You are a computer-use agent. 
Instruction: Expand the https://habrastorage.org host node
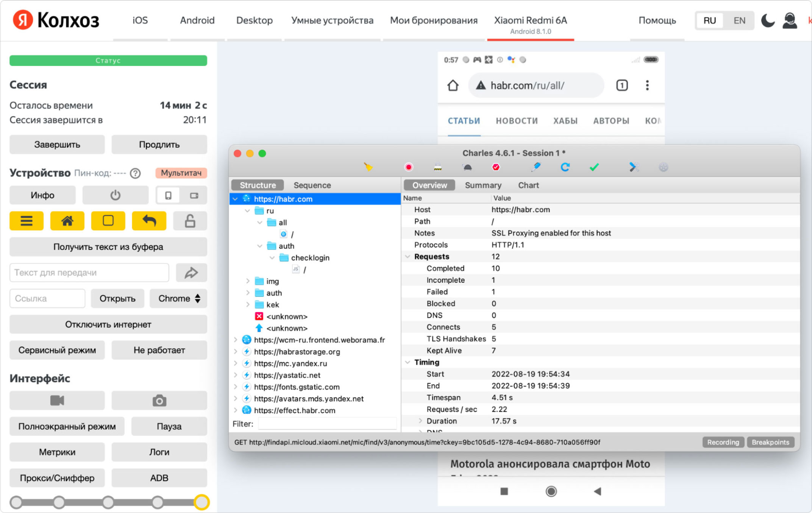236,352
